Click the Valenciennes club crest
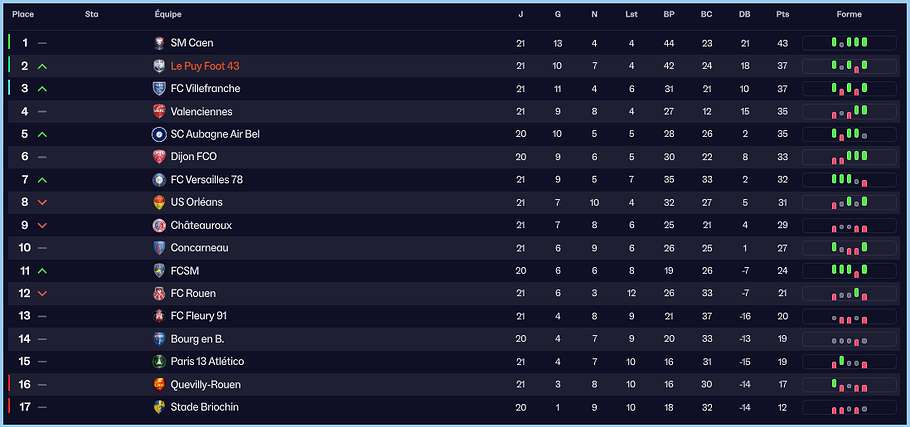 pyautogui.click(x=159, y=111)
